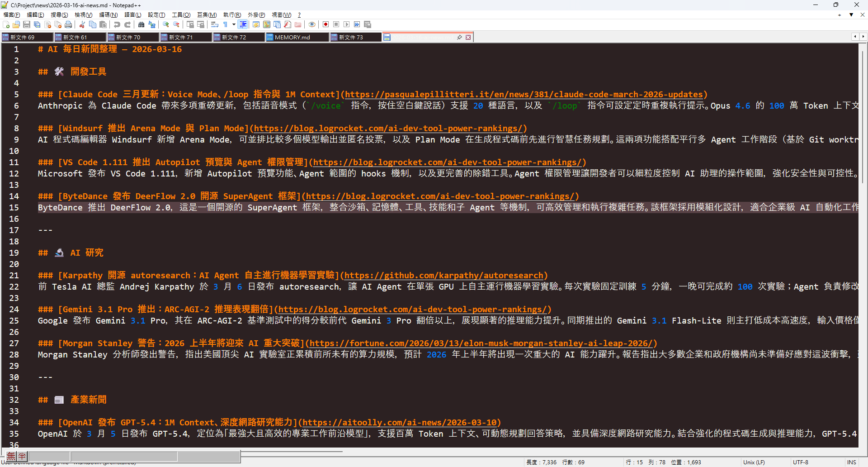Open the Document Map panel icon
The width and height of the screenshot is (868, 467).
tap(267, 25)
